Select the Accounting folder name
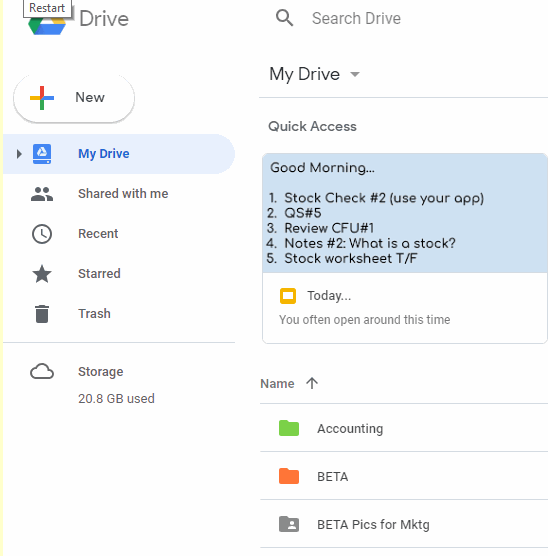 350,429
